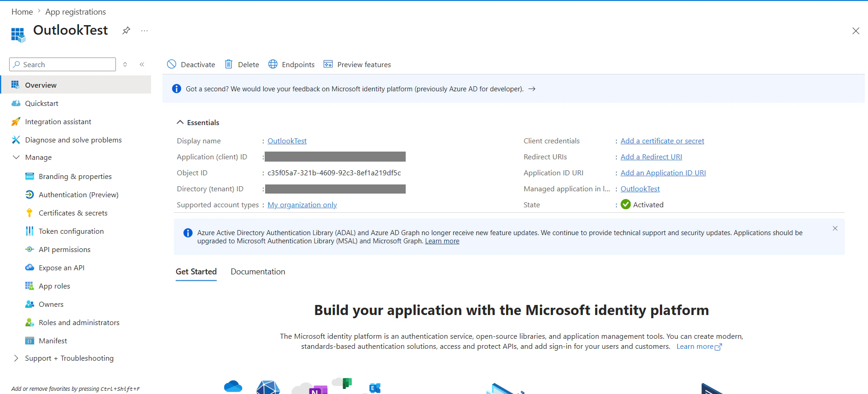Image resolution: width=868 pixels, height=394 pixels.
Task: Collapse the Essentials section
Action: pos(180,122)
